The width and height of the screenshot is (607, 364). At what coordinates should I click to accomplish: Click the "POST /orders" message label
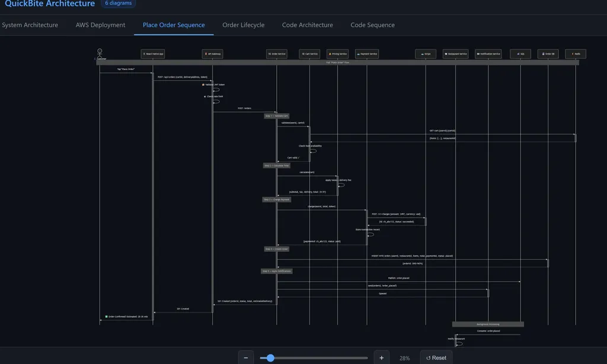[244, 108]
